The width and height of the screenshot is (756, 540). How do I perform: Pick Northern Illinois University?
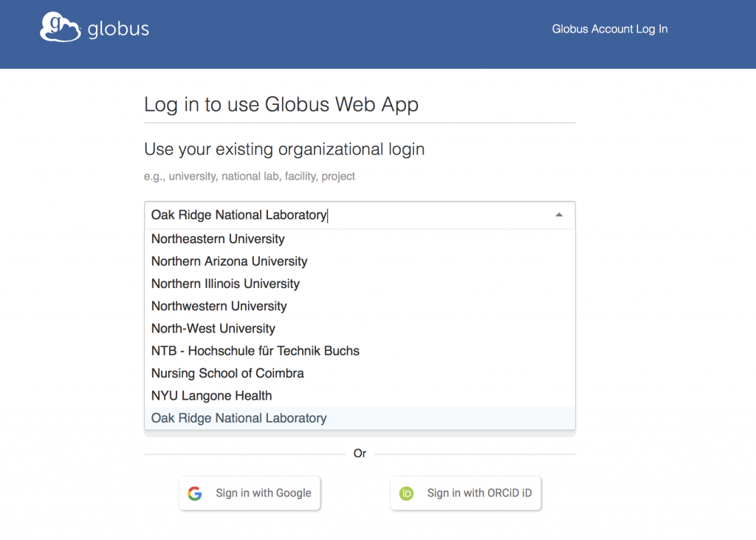pyautogui.click(x=225, y=284)
